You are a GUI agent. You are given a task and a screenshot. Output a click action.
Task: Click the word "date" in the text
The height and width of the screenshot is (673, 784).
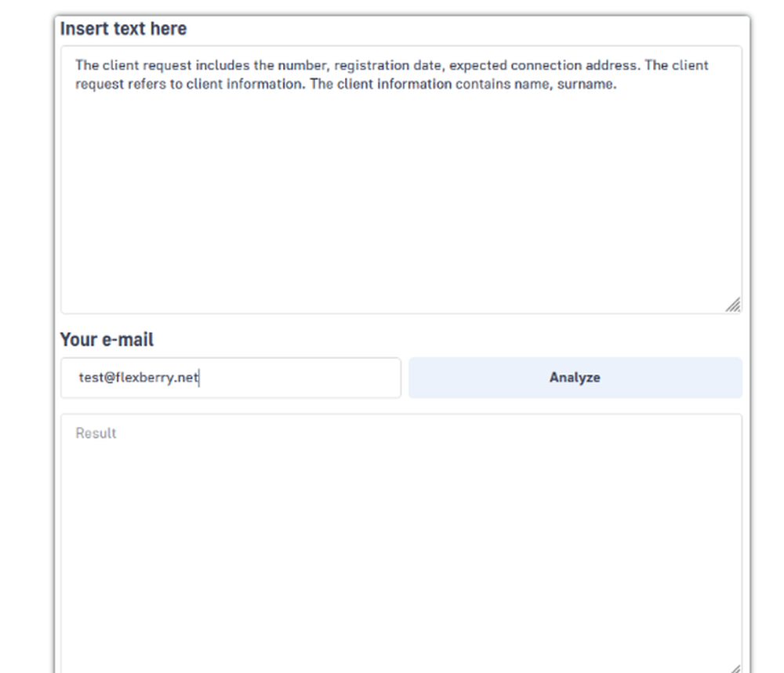pos(426,66)
